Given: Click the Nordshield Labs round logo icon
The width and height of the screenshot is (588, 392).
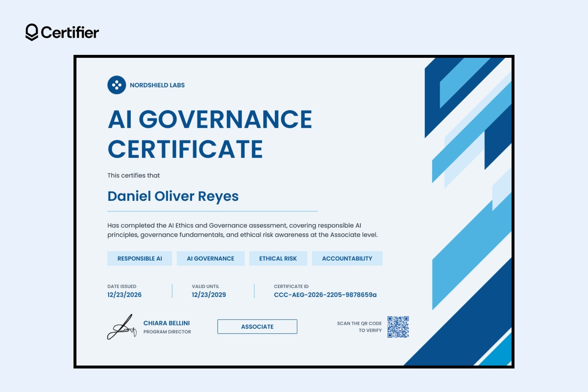Looking at the screenshot, I should tap(117, 85).
